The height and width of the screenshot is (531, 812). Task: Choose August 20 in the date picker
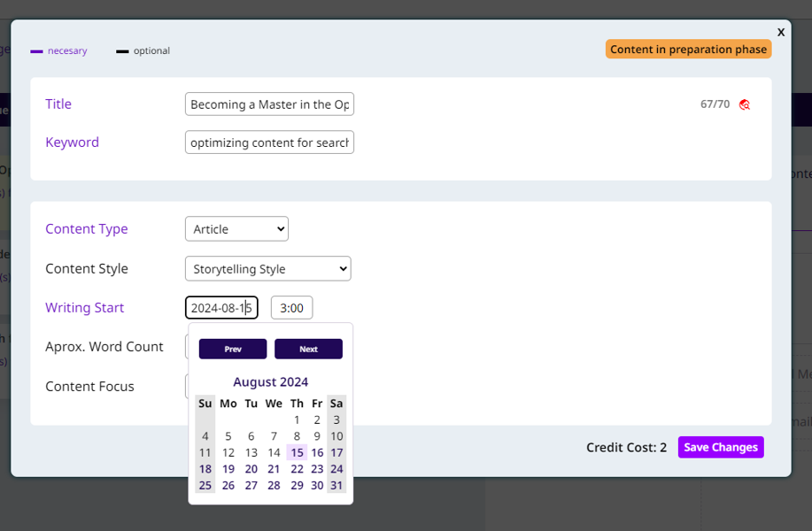coord(251,469)
